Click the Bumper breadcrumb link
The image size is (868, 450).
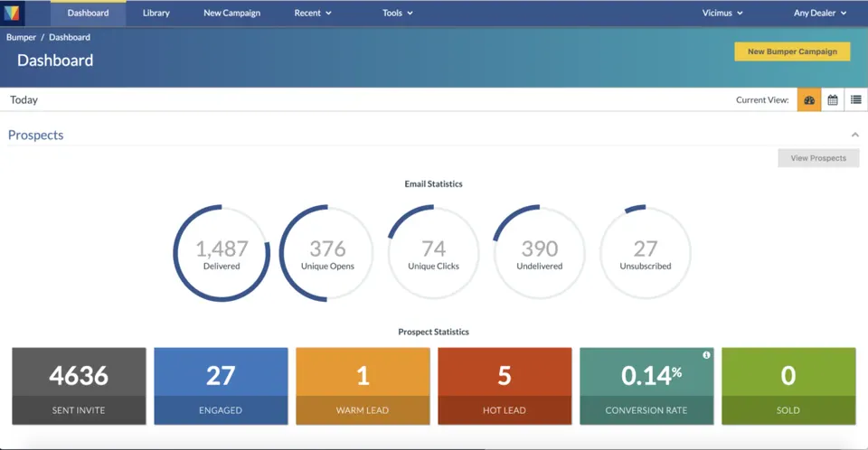click(x=21, y=37)
